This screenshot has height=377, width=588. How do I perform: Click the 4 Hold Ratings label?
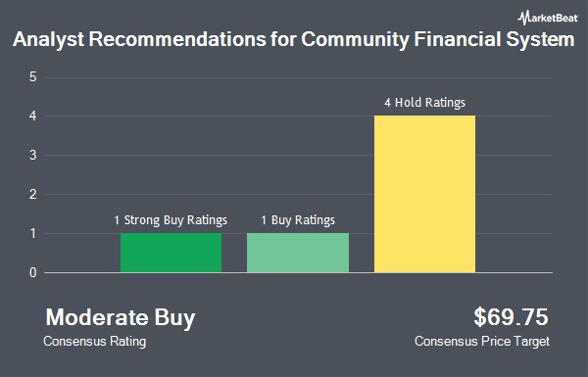tap(425, 103)
